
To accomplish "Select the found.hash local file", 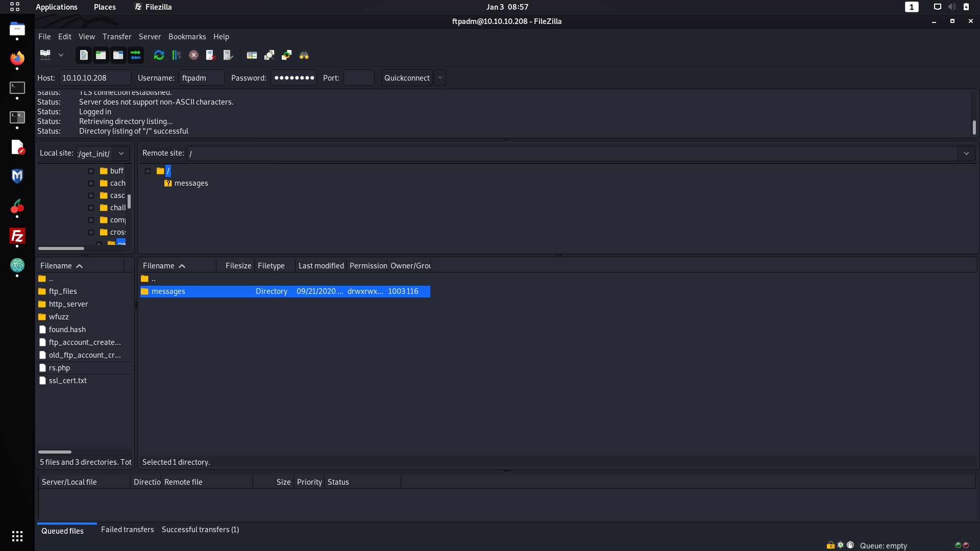I will point(67,330).
